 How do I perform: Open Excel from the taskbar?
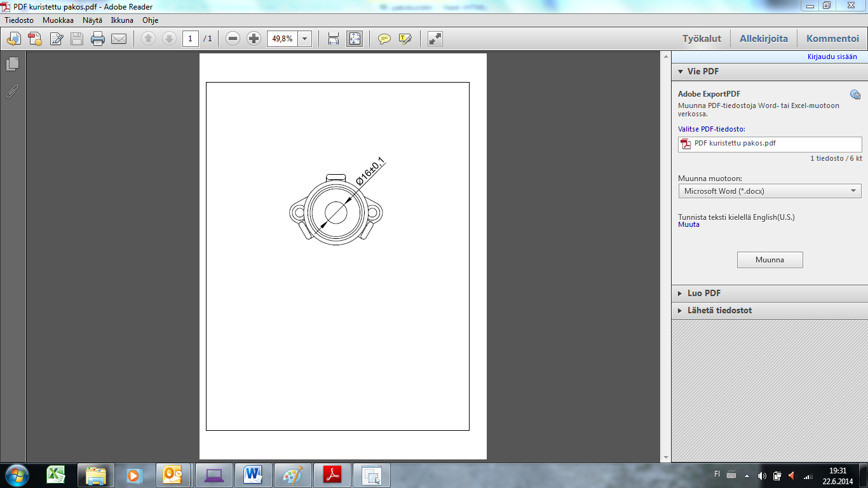click(x=57, y=475)
